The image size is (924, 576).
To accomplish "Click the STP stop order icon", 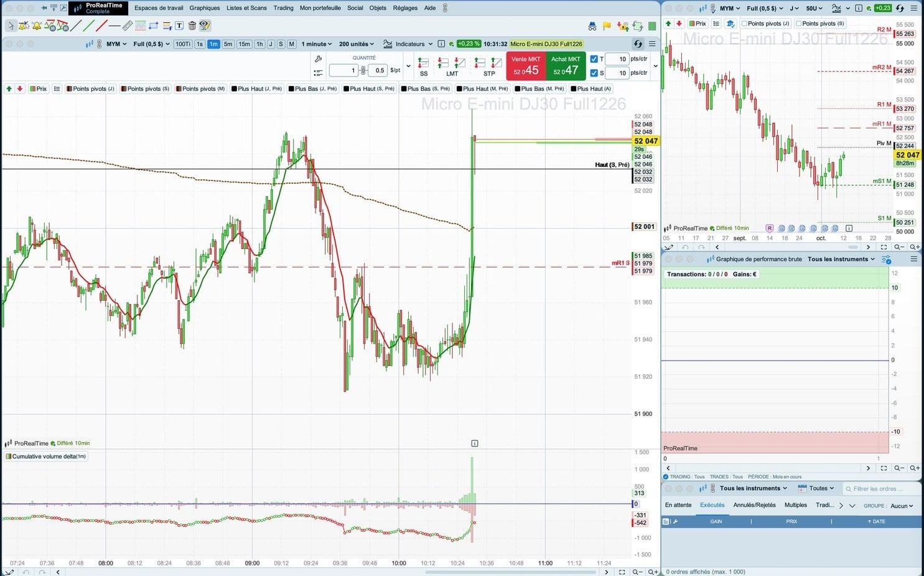I will coord(489,67).
